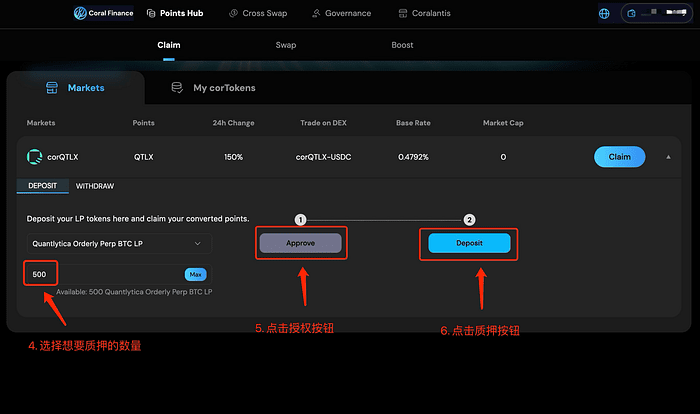The height and width of the screenshot is (414, 700).
Task: Open the Governance page
Action: 341,13
